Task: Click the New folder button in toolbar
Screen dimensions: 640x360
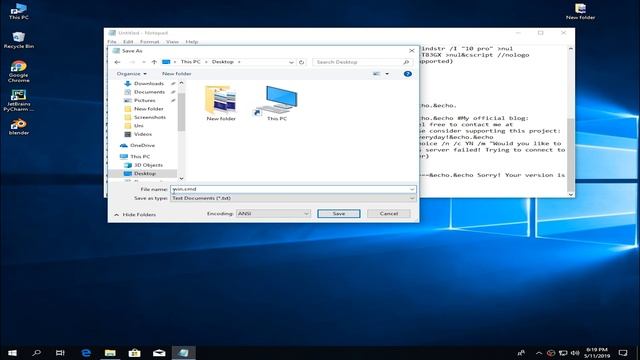Action: point(176,74)
